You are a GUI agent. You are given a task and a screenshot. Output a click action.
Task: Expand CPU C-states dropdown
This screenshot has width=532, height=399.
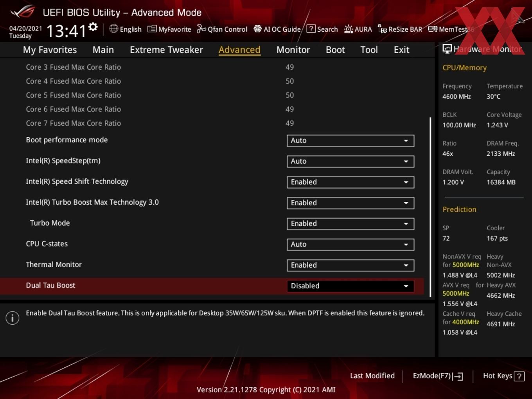tap(350, 244)
